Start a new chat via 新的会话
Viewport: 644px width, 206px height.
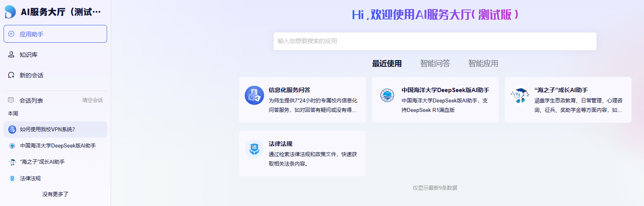click(31, 75)
